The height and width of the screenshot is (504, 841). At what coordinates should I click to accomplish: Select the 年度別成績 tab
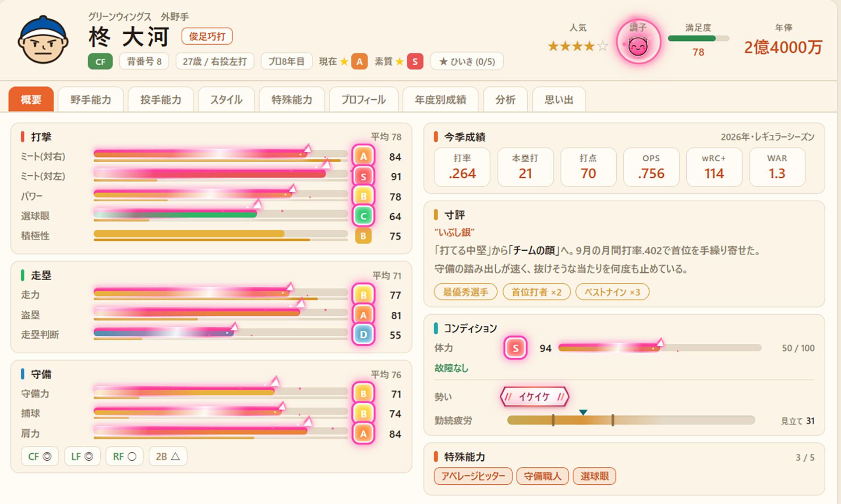click(x=440, y=100)
